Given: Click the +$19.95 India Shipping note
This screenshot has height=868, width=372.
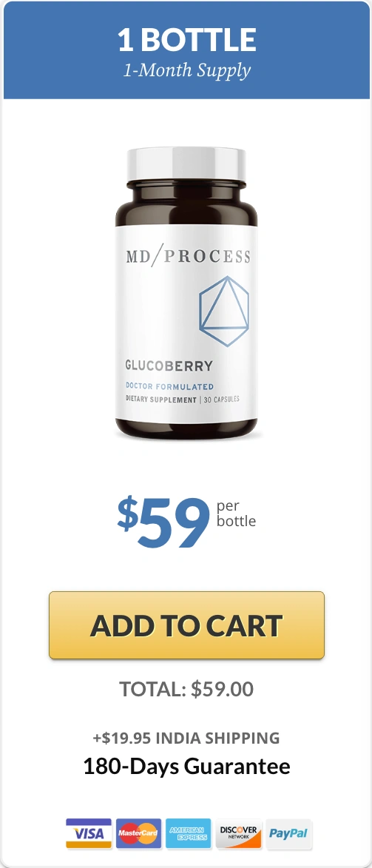Looking at the screenshot, I should click(186, 738).
